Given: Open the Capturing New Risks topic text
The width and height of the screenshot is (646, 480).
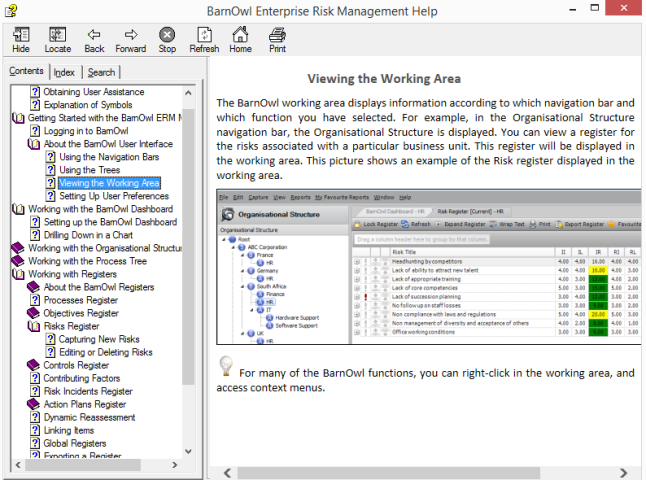Looking at the screenshot, I should (99, 339).
